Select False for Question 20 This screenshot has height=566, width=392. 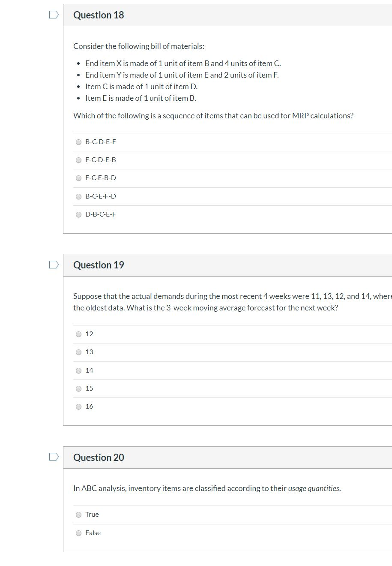(78, 533)
